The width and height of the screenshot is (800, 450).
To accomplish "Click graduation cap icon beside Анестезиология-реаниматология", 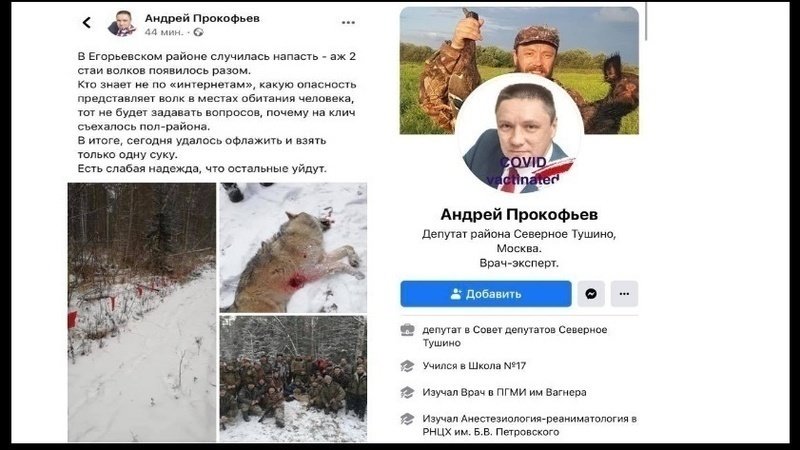I will [407, 419].
